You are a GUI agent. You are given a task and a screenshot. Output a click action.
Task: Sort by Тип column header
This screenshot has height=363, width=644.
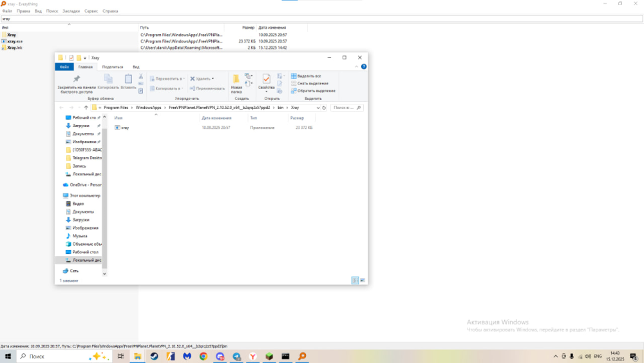(253, 118)
